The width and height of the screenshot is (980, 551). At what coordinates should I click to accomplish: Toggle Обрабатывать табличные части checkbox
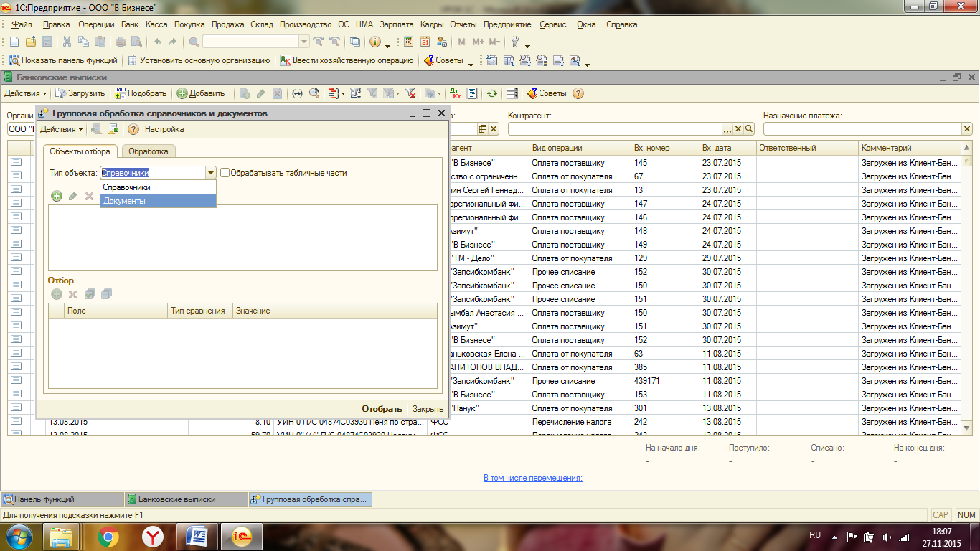[225, 173]
